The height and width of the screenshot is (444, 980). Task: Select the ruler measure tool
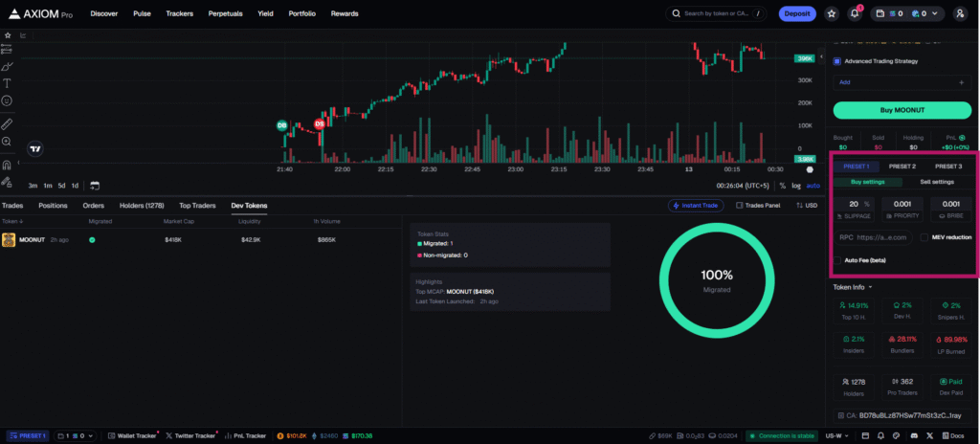point(7,123)
